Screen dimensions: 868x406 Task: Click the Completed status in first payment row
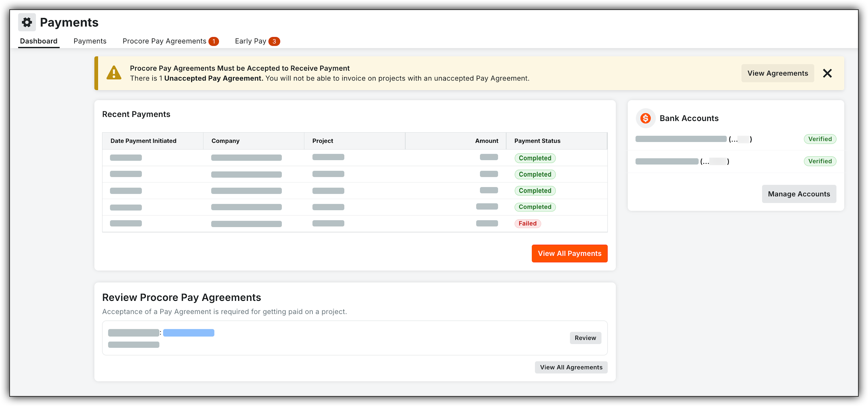(535, 158)
